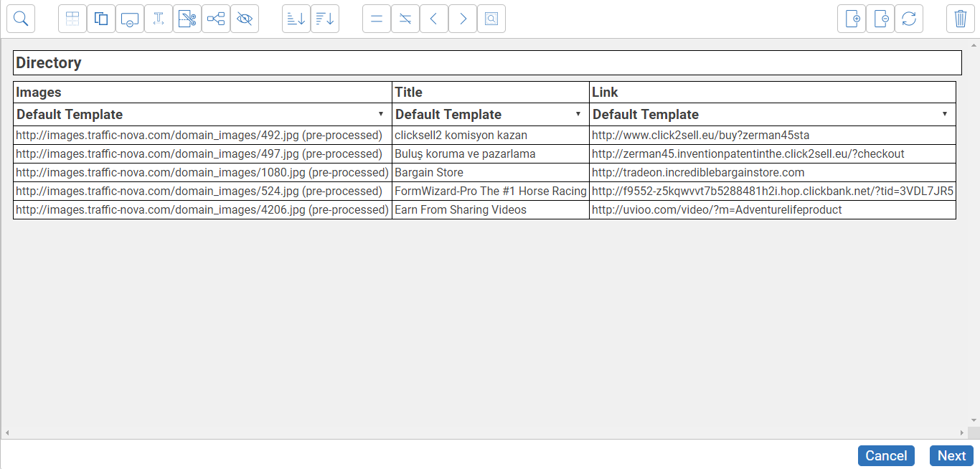
Task: Click the sort descending icon
Action: tap(325, 19)
